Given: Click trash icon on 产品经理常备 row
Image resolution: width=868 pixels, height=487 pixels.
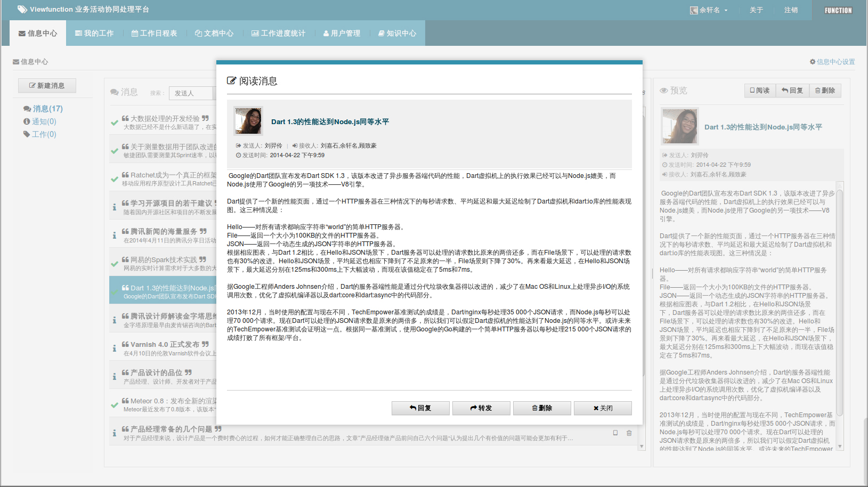Looking at the screenshot, I should point(629,433).
